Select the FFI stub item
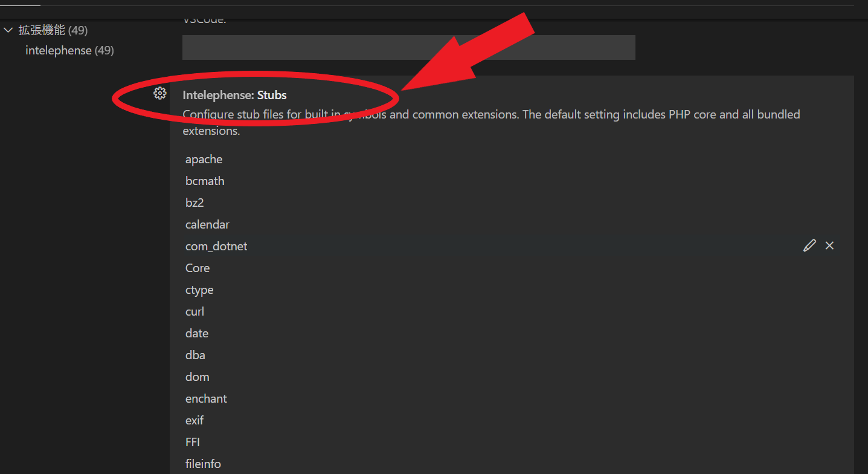The image size is (868, 474). tap(193, 442)
